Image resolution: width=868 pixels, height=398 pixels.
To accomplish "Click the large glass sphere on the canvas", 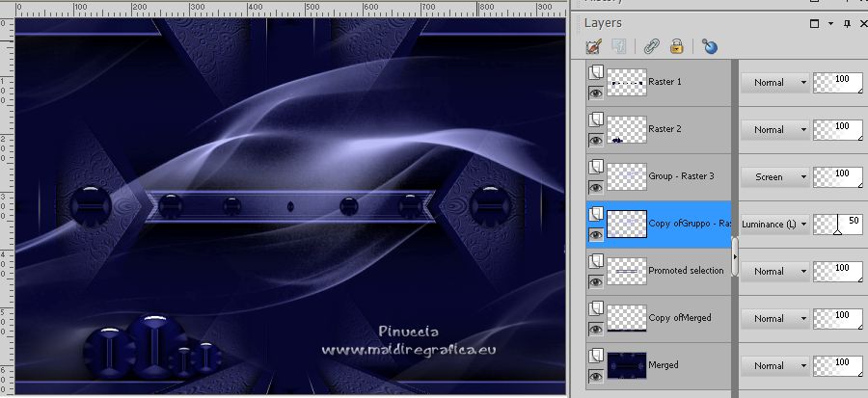I will [x=156, y=346].
